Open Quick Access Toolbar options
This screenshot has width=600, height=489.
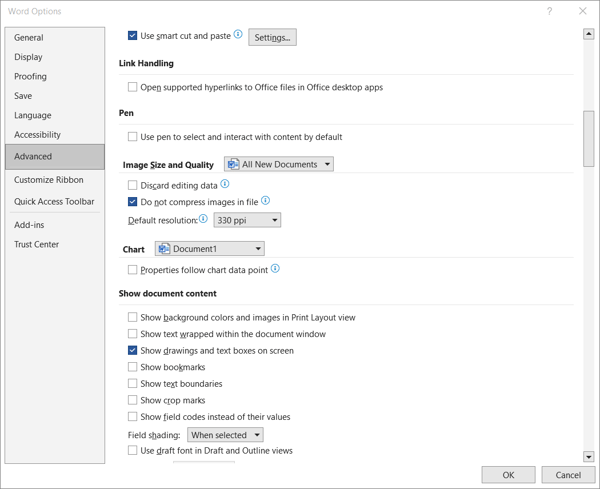(55, 202)
